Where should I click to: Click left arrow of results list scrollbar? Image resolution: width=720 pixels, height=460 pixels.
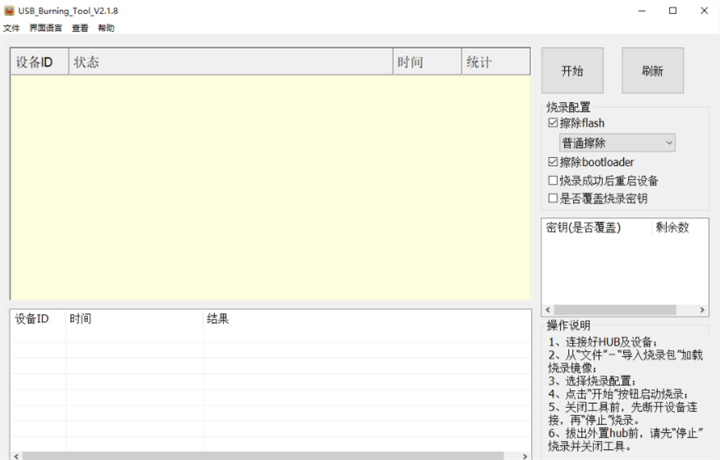pos(17,456)
